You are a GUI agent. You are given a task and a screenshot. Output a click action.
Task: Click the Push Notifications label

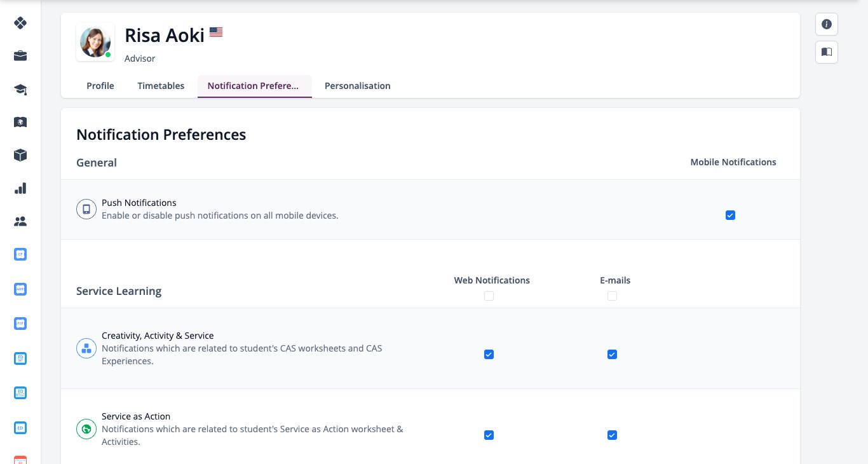coord(139,203)
